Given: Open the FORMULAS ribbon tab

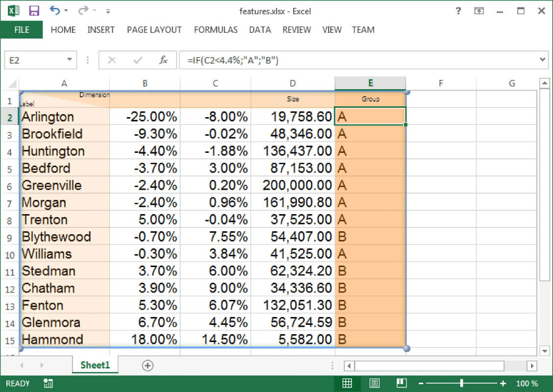Looking at the screenshot, I should pyautogui.click(x=216, y=29).
